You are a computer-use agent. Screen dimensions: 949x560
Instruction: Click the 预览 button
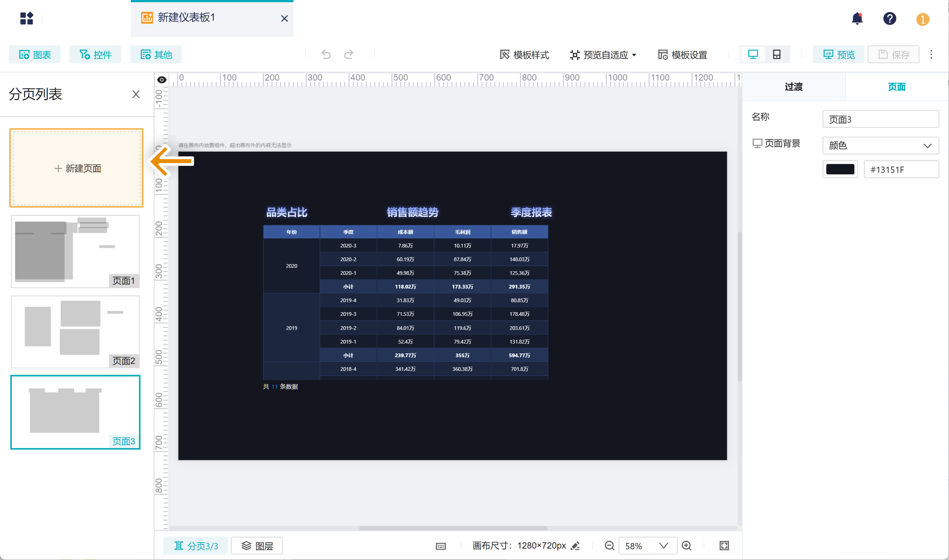click(x=839, y=55)
